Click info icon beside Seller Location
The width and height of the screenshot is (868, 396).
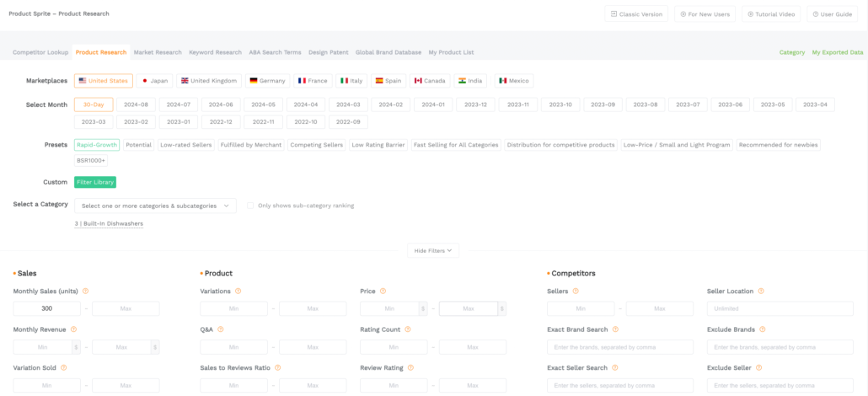(x=761, y=291)
